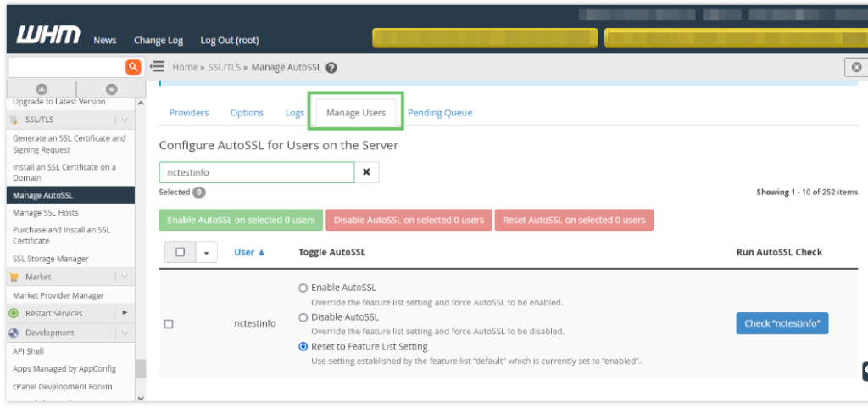Switch to the Providers tab
The width and height of the screenshot is (868, 420).
click(188, 113)
